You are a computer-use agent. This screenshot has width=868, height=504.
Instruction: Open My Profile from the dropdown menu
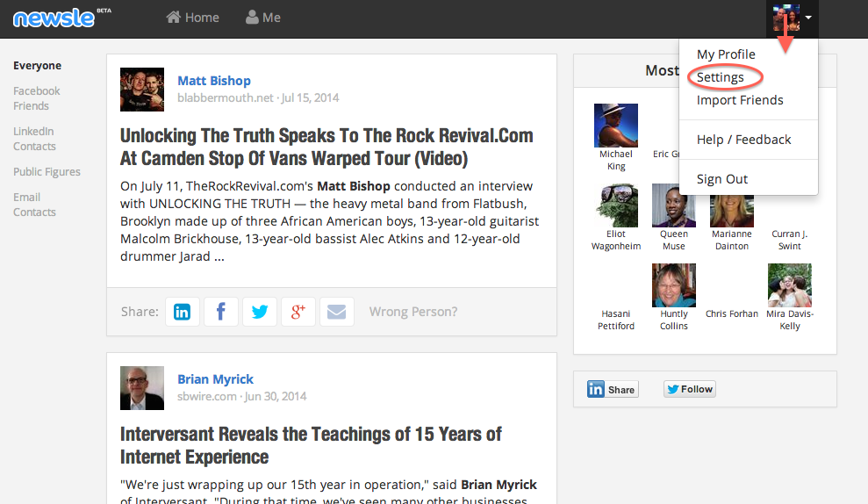tap(726, 54)
